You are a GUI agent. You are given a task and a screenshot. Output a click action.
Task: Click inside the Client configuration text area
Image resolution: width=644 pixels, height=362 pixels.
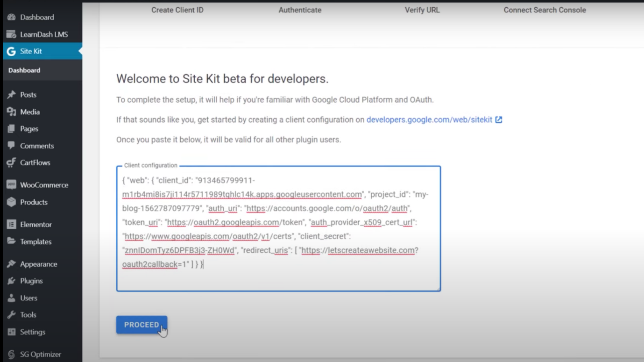point(279,228)
